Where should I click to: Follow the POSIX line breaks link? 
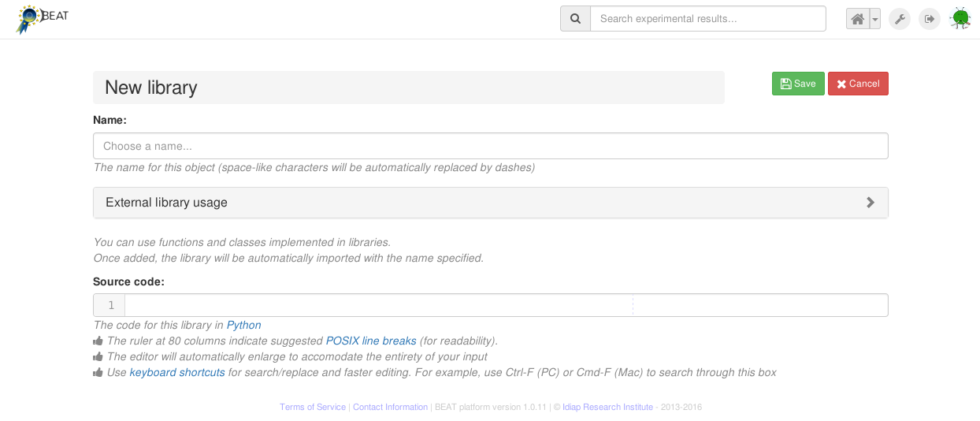click(x=371, y=341)
